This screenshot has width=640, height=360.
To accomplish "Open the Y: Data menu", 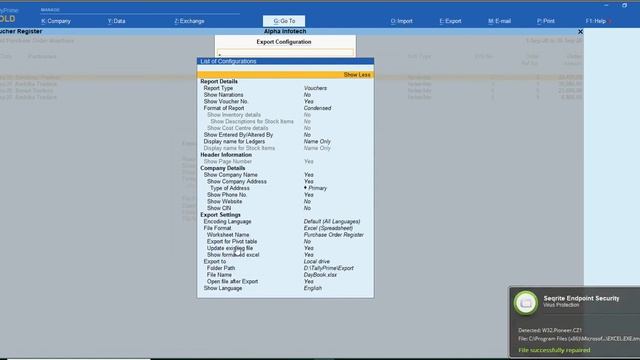I will click(116, 21).
